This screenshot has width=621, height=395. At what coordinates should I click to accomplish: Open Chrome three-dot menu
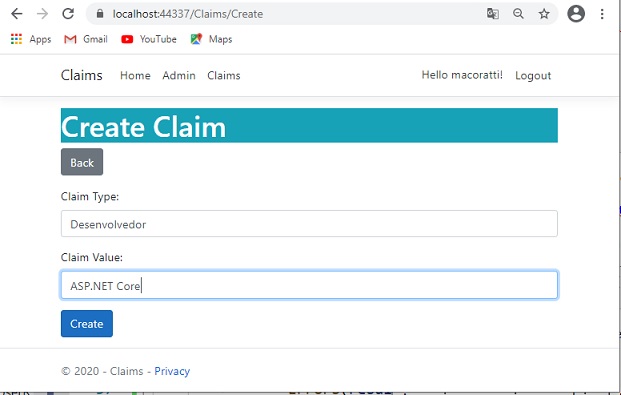tap(602, 14)
